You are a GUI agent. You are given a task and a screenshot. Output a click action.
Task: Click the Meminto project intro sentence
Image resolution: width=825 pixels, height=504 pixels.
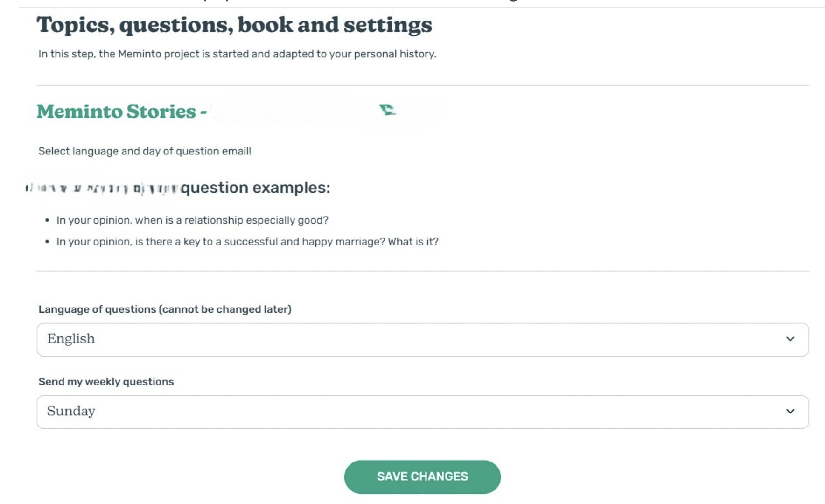coord(237,54)
